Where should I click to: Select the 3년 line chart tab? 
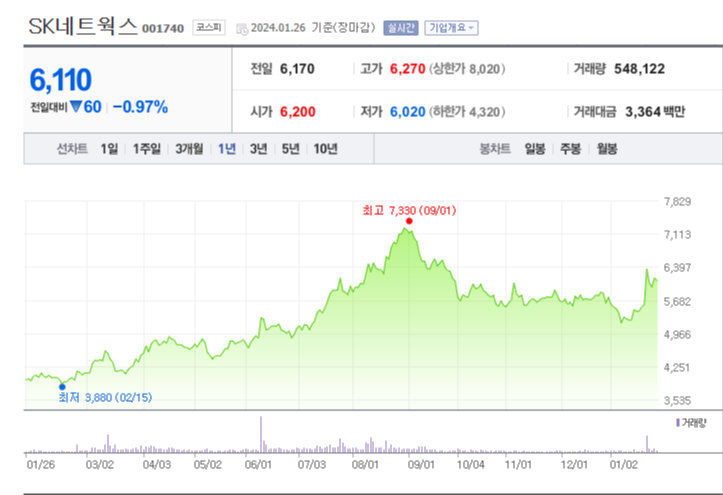pyautogui.click(x=258, y=149)
